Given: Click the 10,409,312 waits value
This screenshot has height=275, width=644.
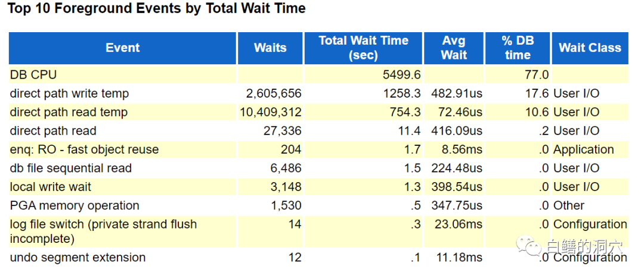Looking at the screenshot, I should coord(270,112).
